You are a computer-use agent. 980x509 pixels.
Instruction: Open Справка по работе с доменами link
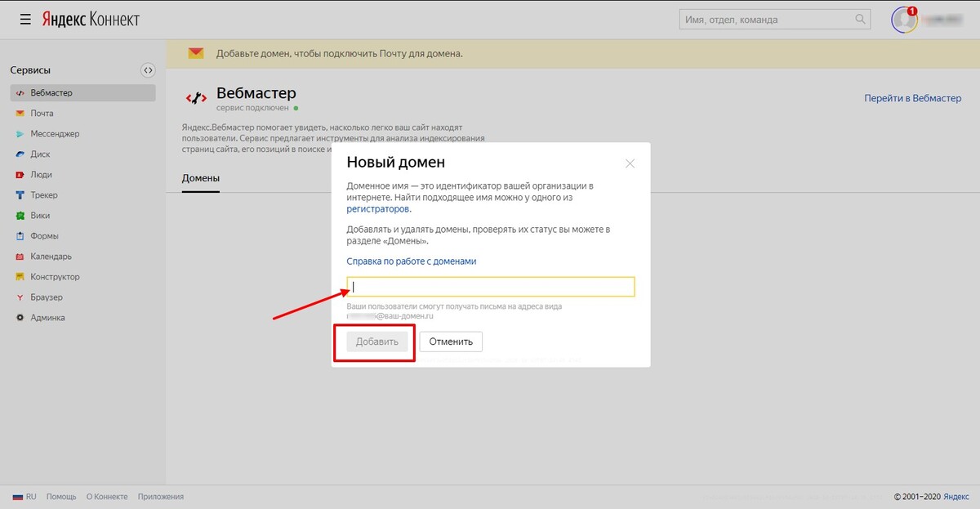(412, 261)
